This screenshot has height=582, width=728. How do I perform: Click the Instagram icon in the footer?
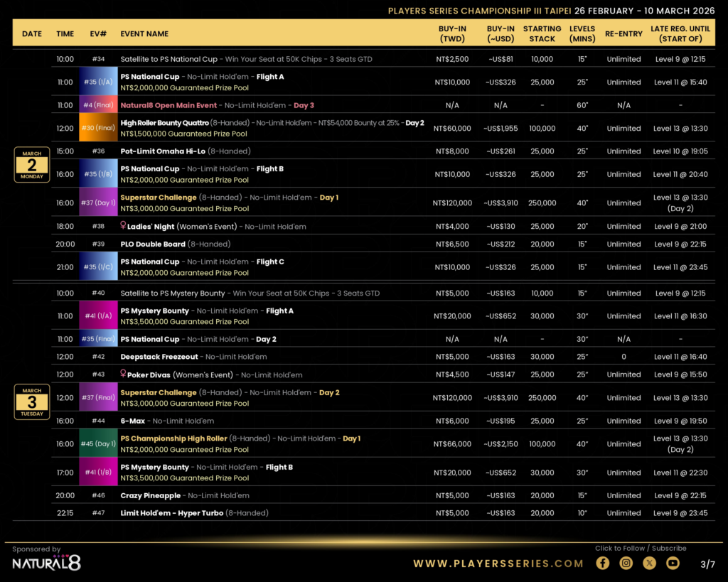(626, 563)
